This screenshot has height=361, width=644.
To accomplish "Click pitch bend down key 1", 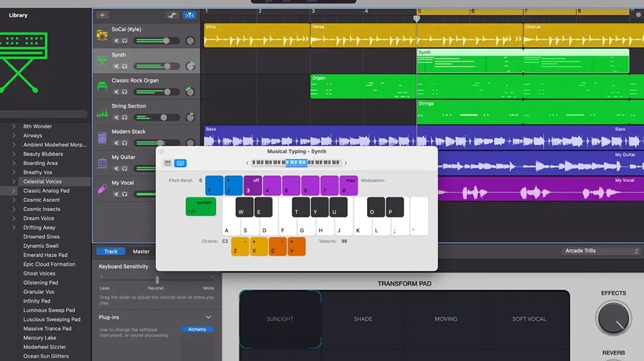I will 215,186.
